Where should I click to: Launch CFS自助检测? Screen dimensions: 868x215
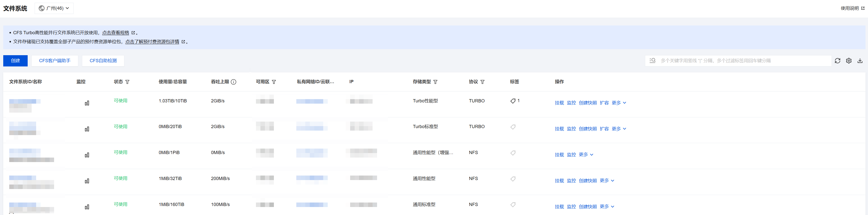(103, 61)
